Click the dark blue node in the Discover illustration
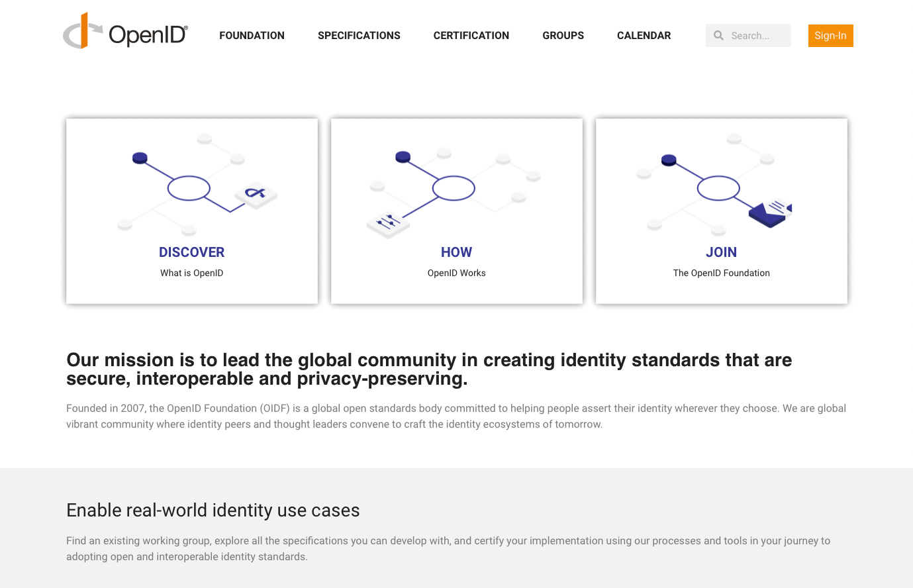 140,158
